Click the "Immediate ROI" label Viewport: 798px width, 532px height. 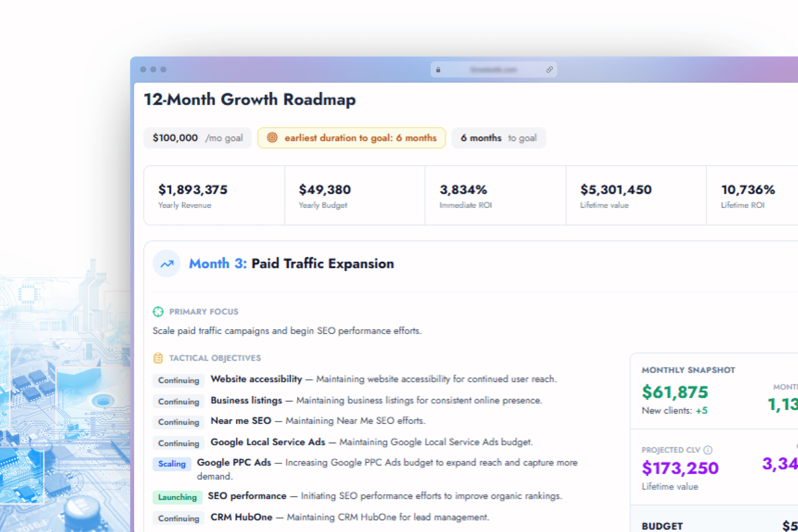(x=466, y=205)
